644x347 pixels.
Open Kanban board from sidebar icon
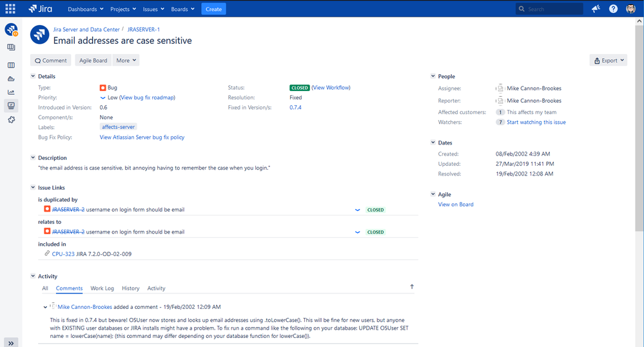tap(12, 65)
